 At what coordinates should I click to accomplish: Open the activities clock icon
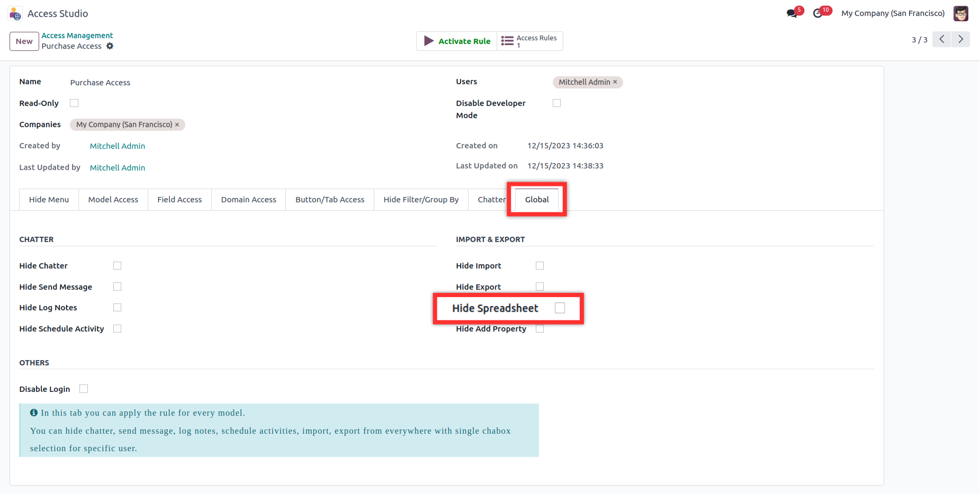pyautogui.click(x=819, y=13)
